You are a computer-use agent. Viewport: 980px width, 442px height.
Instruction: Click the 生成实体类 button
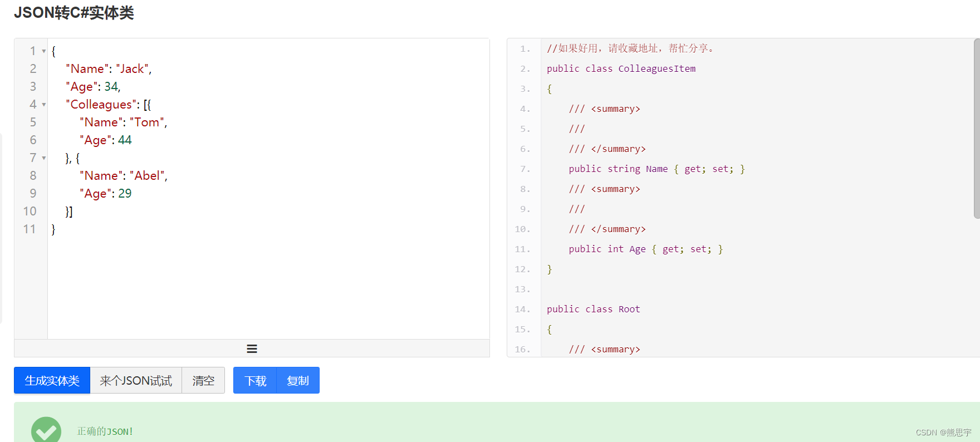click(52, 380)
